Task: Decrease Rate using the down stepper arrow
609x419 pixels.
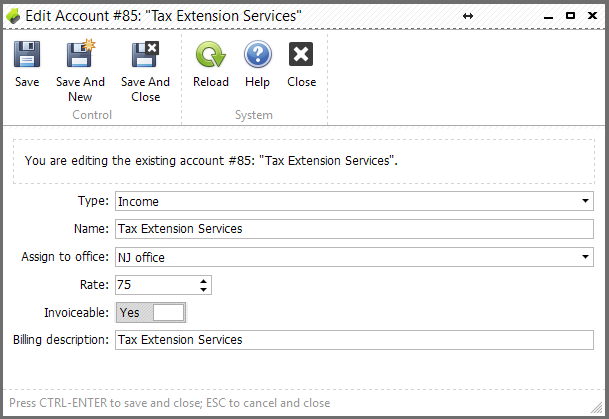Action: click(x=203, y=290)
